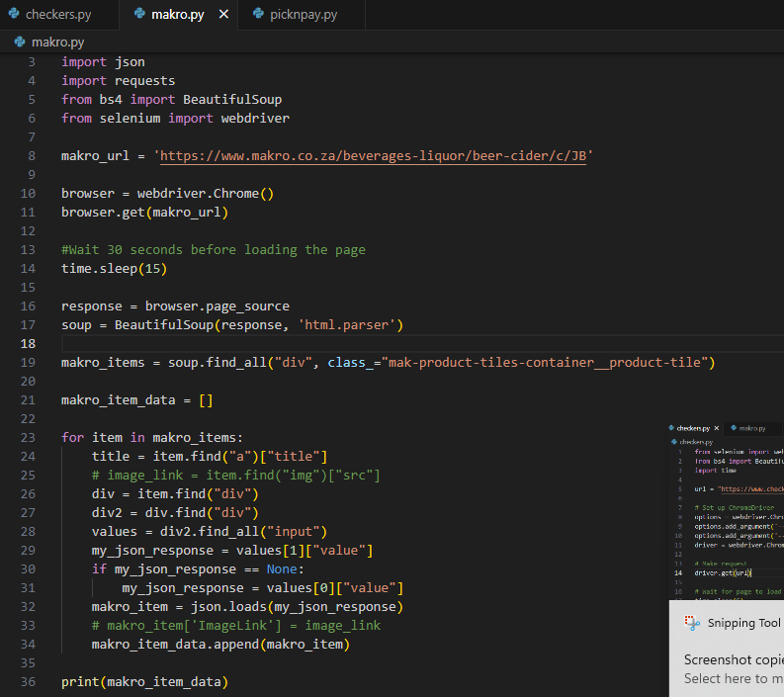Viewport: 784px width, 697px height.
Task: Click the Snipping Tool notification title
Action: [743, 623]
